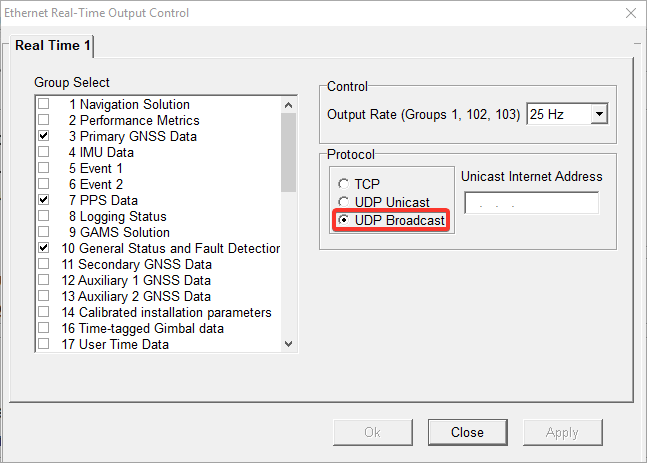Click the Unicast Internet Address field

(x=531, y=203)
